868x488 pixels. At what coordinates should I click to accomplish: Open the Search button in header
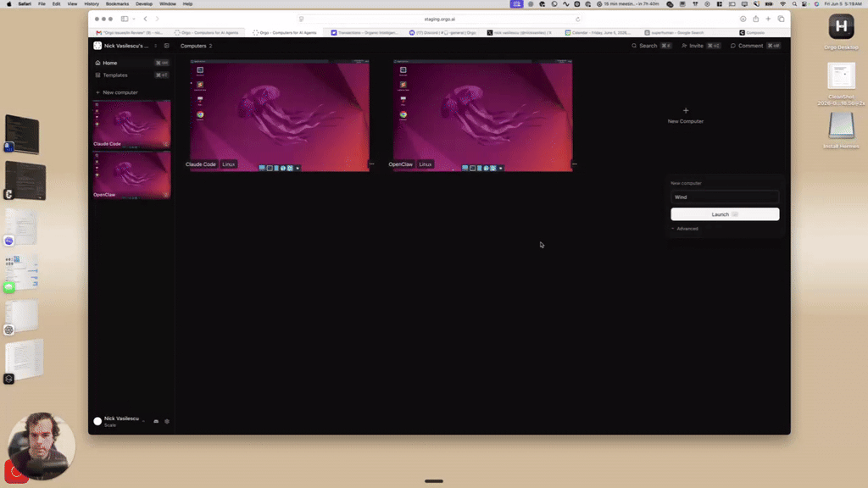651,46
